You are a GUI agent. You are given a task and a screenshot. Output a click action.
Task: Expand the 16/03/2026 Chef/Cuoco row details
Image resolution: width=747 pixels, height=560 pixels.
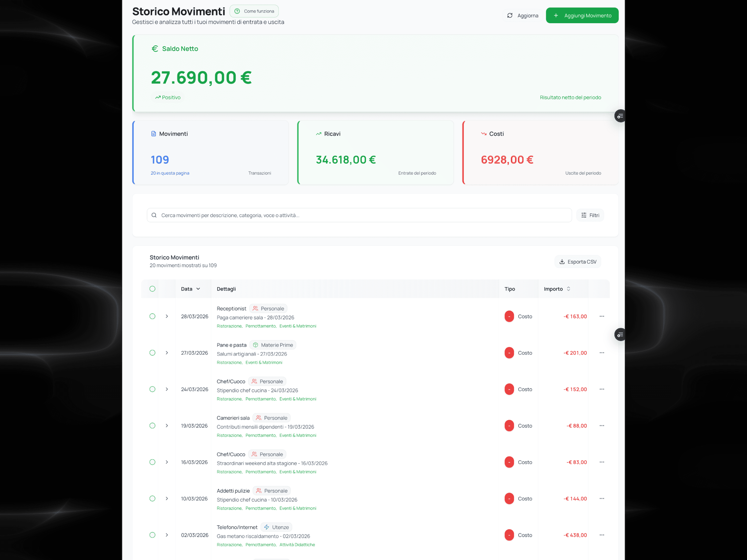167,462
